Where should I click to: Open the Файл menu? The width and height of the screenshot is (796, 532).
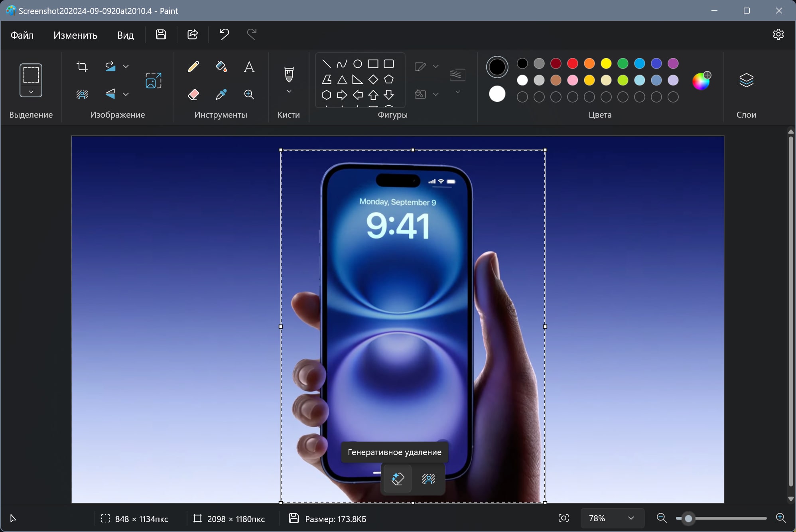pyautogui.click(x=22, y=35)
